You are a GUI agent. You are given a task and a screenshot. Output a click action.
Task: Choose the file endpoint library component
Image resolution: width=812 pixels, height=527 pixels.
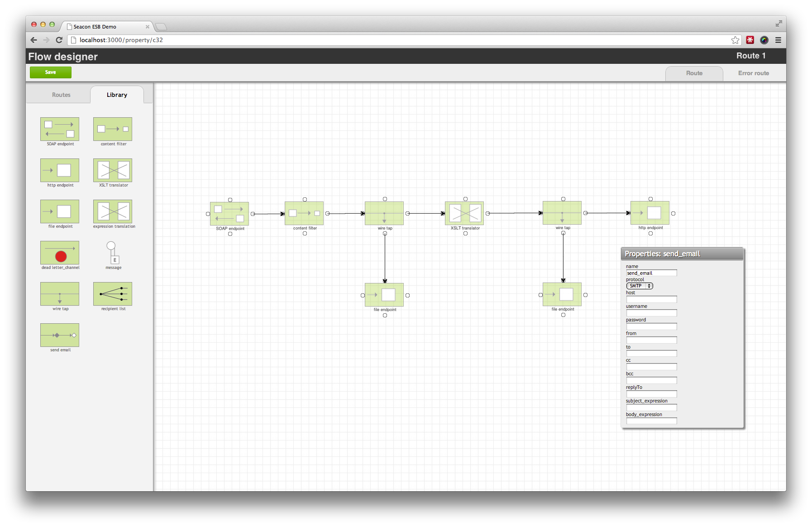[60, 211]
